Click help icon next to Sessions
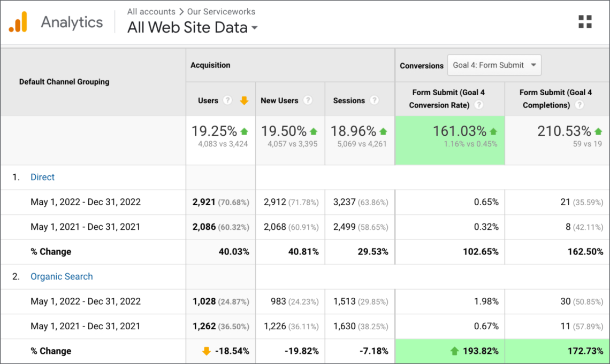The height and width of the screenshot is (364, 610). pyautogui.click(x=374, y=100)
